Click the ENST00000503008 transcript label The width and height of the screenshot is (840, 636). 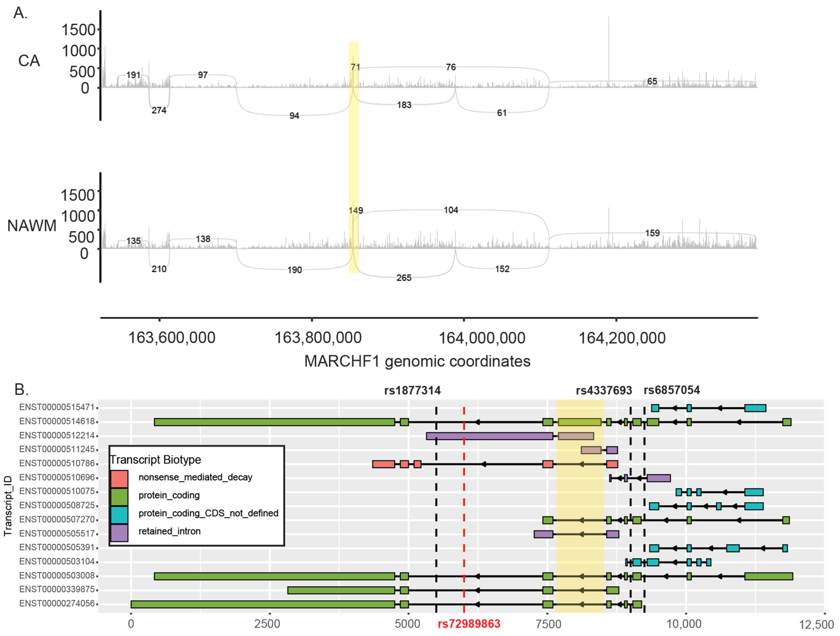coord(56,576)
